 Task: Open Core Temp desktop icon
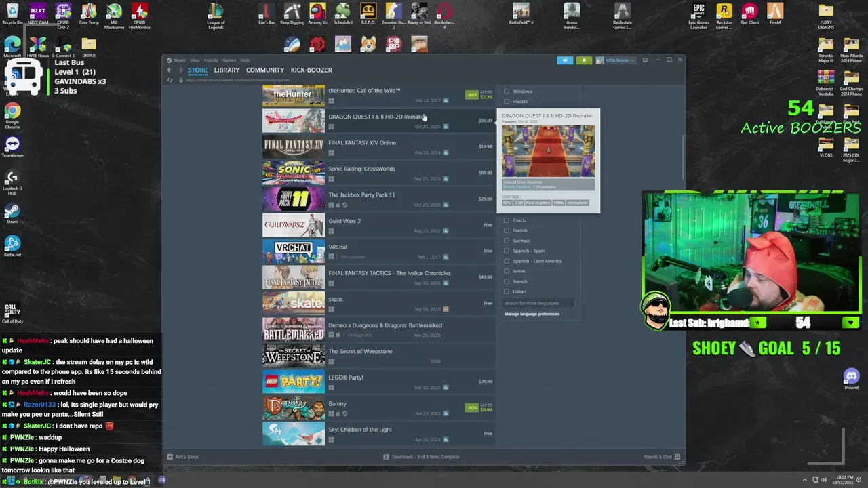89,14
